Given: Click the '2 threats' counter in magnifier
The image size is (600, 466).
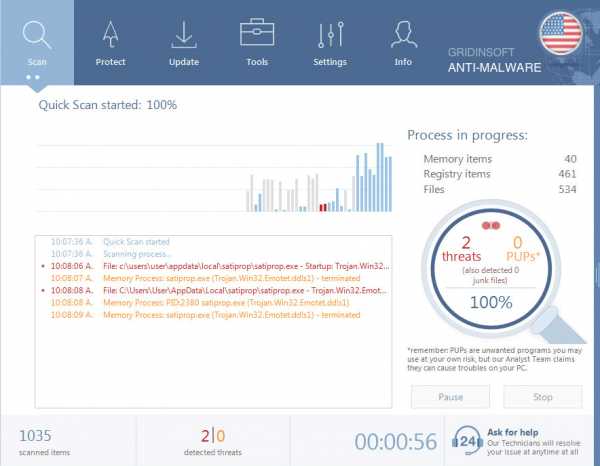Looking at the screenshot, I should click(461, 249).
